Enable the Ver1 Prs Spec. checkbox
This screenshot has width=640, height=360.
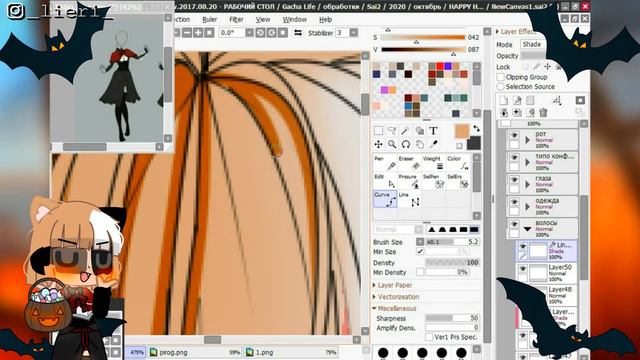(x=429, y=337)
